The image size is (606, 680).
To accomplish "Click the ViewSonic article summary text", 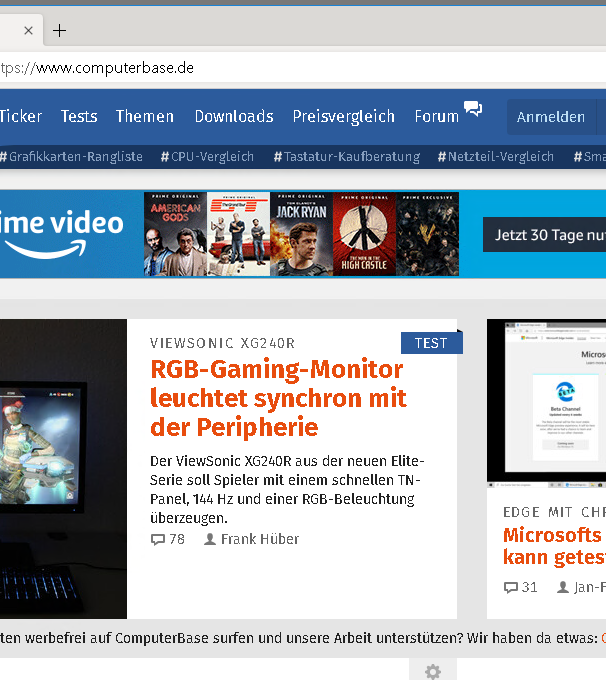I will tap(287, 489).
